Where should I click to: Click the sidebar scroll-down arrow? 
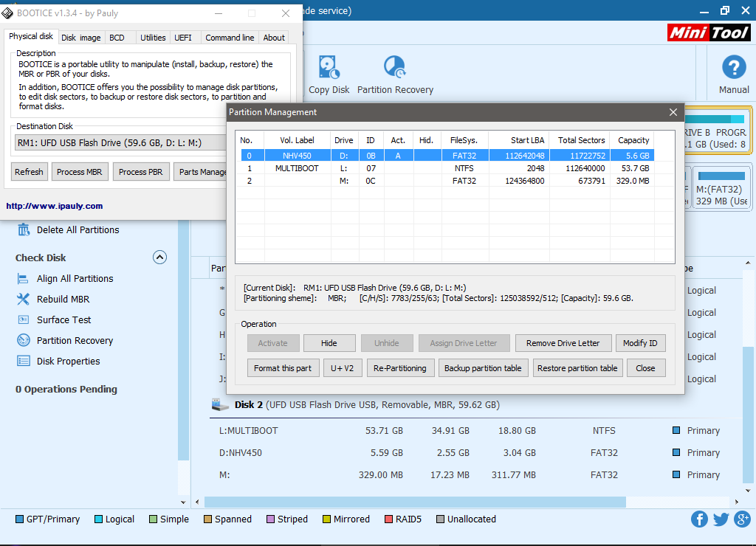(x=183, y=502)
